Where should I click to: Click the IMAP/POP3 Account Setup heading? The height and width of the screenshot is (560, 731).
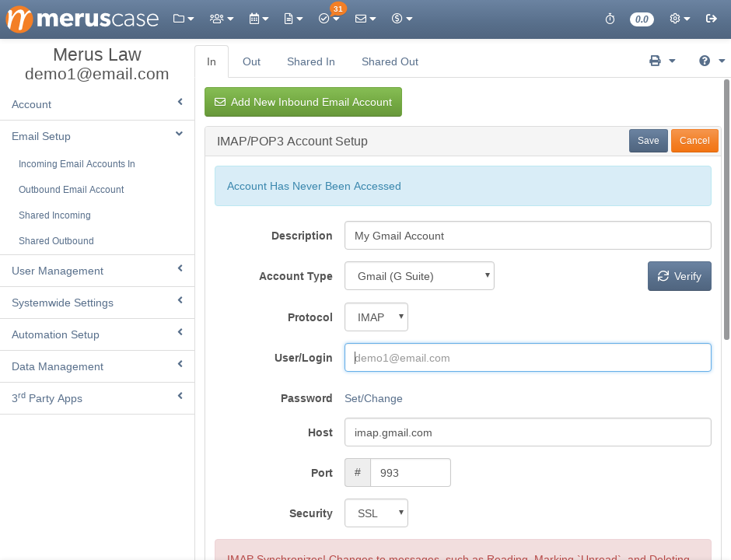pos(292,141)
